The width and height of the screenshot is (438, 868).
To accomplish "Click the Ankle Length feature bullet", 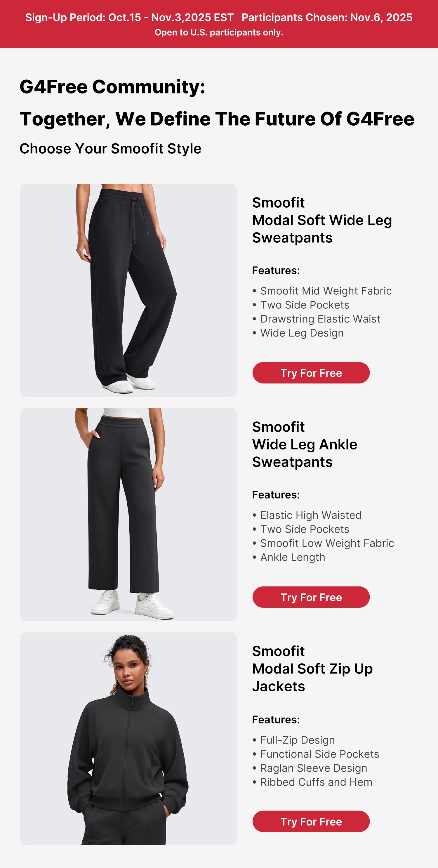I will (289, 557).
